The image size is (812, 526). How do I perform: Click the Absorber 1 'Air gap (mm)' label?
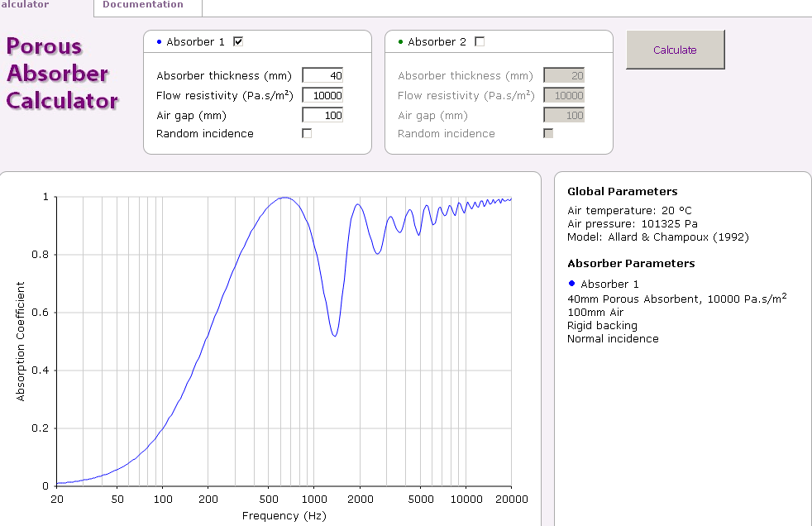pos(192,116)
